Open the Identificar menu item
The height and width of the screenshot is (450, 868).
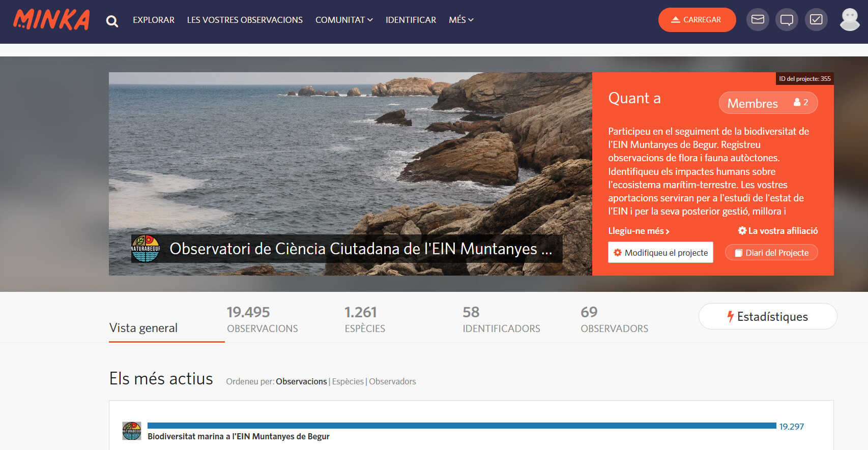(411, 20)
